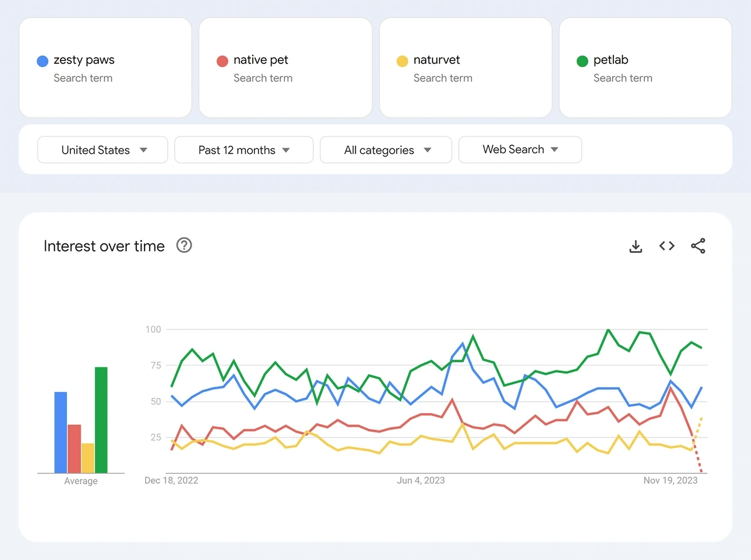Screen dimensions: 751x560
Task: Click the red native pet color dot
Action: pyautogui.click(x=222, y=61)
